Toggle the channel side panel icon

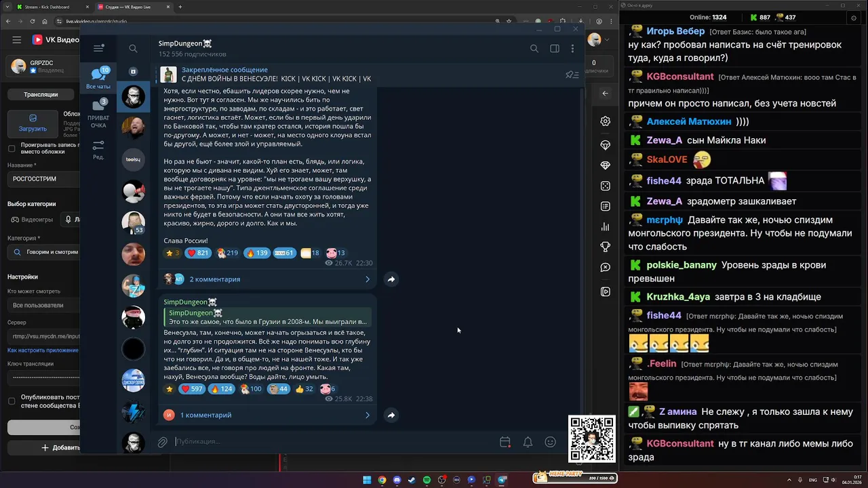[555, 48]
